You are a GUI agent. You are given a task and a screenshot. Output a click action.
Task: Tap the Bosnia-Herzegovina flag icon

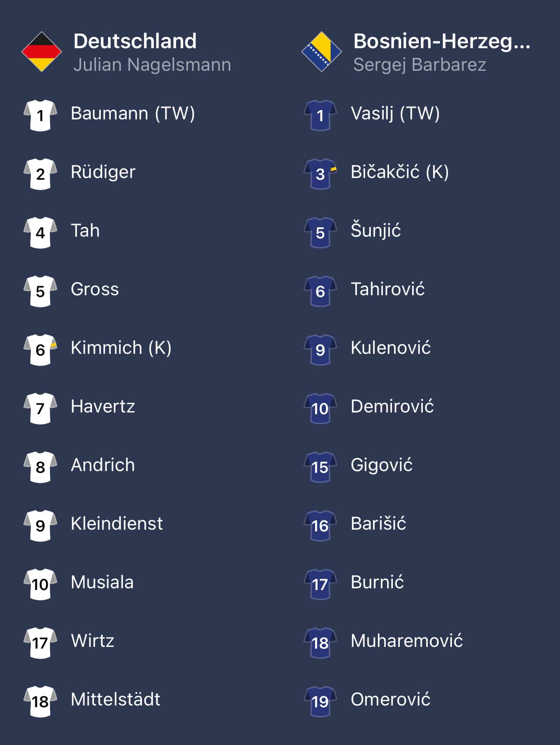[321, 52]
